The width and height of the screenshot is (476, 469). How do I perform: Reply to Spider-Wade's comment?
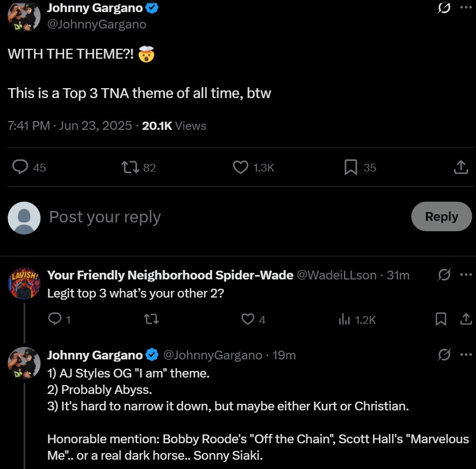pyautogui.click(x=55, y=319)
